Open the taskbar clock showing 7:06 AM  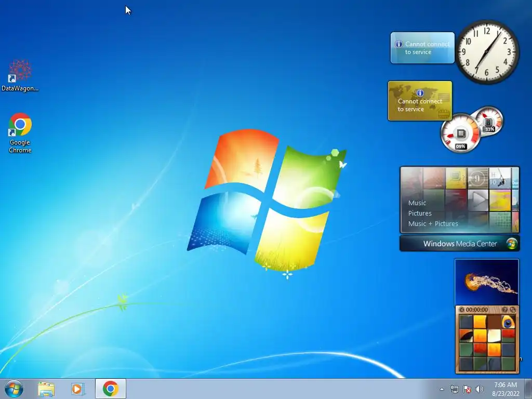[x=506, y=389]
